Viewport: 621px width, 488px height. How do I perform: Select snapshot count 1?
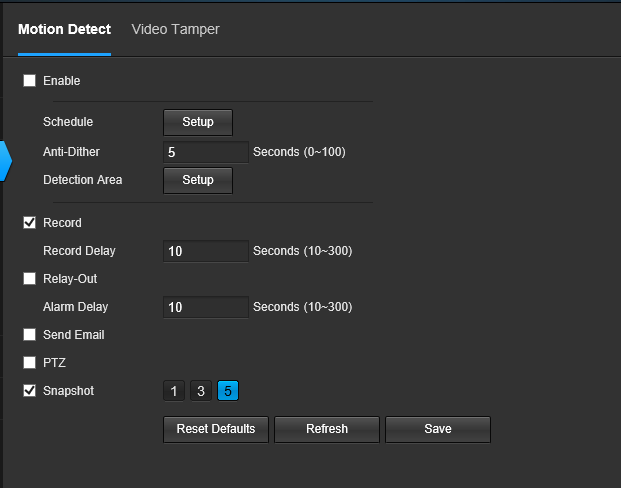(174, 391)
